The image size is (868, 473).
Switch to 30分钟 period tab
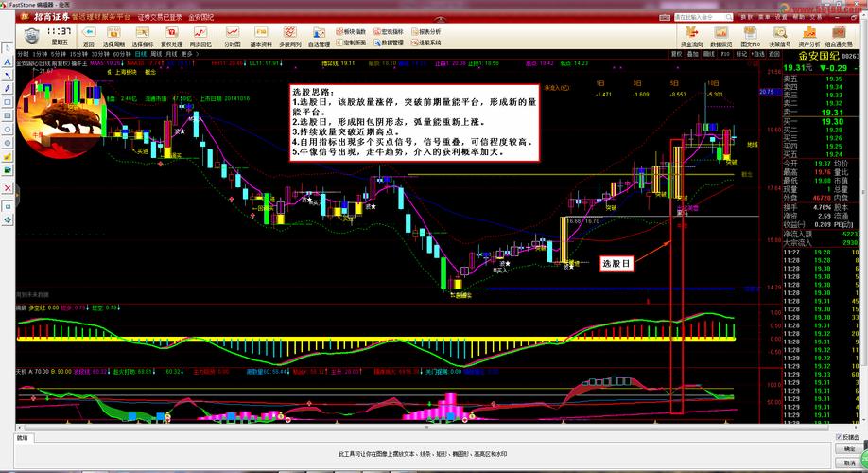tap(100, 54)
